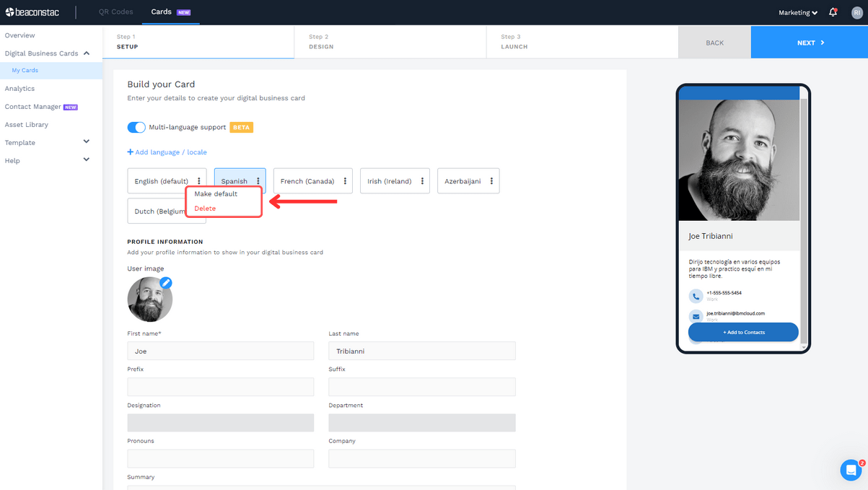Click the Prefix input field
868x490 pixels.
point(221,387)
